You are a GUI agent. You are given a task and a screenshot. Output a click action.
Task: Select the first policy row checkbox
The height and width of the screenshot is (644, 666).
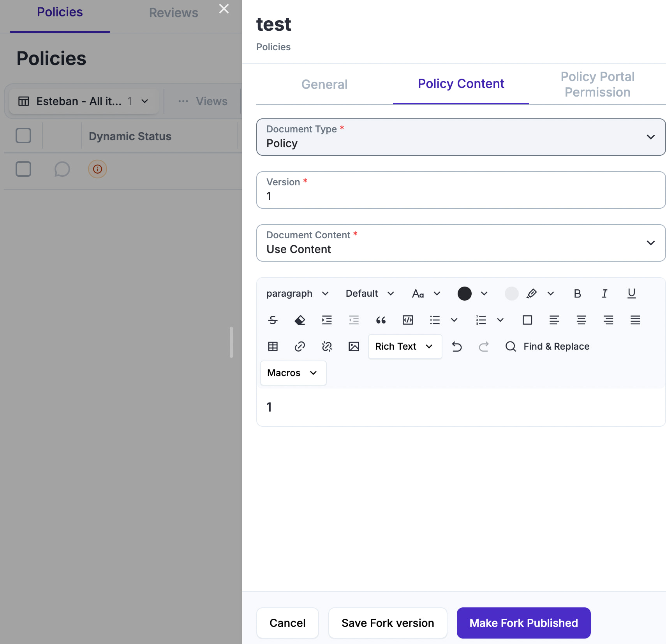click(23, 169)
